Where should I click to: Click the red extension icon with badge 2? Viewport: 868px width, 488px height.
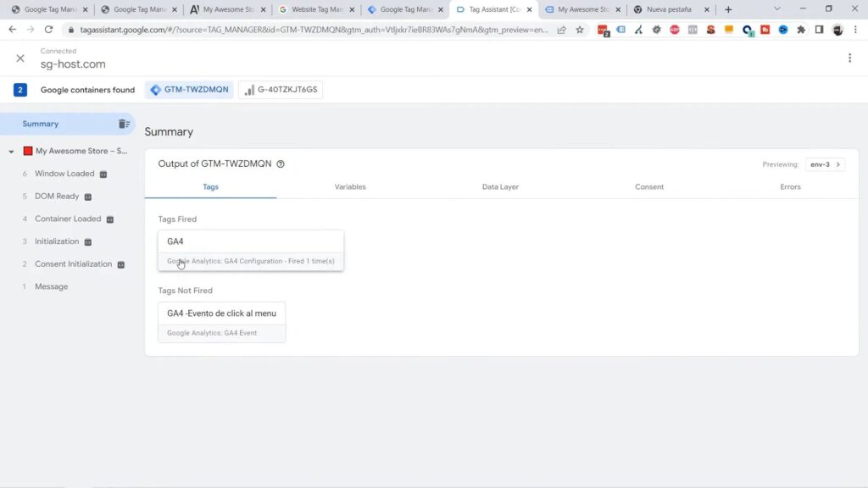pyautogui.click(x=604, y=30)
